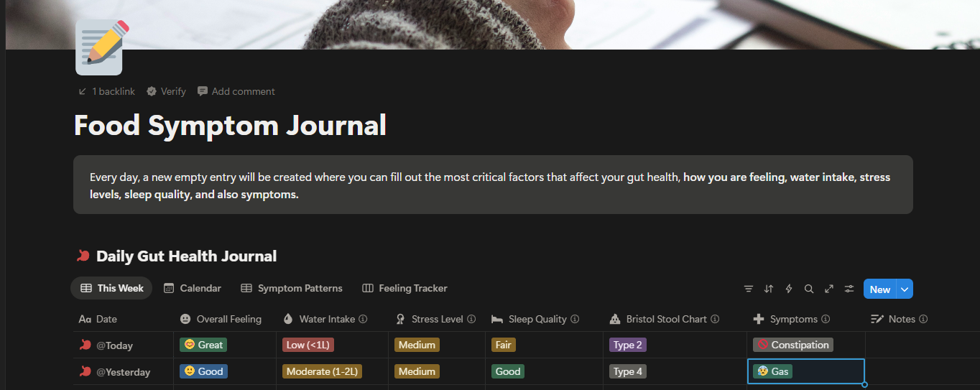Viewport: 980px width, 390px height.
Task: Open the filter icon in the database toolbar
Action: [749, 289]
